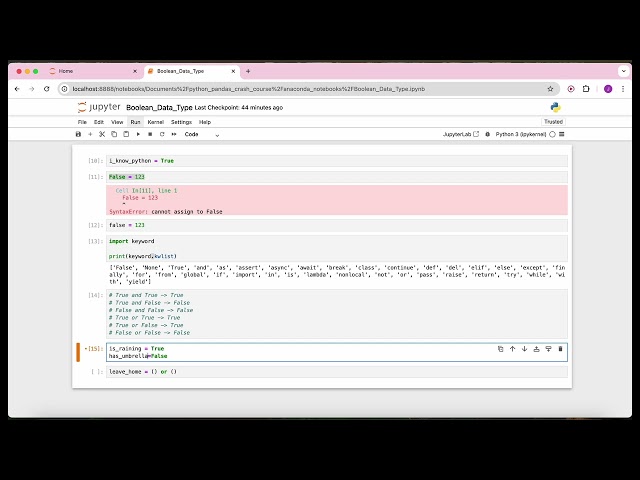Rename the notebook title Boolean_Data_Type
This screenshot has width=640, height=480.
tap(159, 108)
